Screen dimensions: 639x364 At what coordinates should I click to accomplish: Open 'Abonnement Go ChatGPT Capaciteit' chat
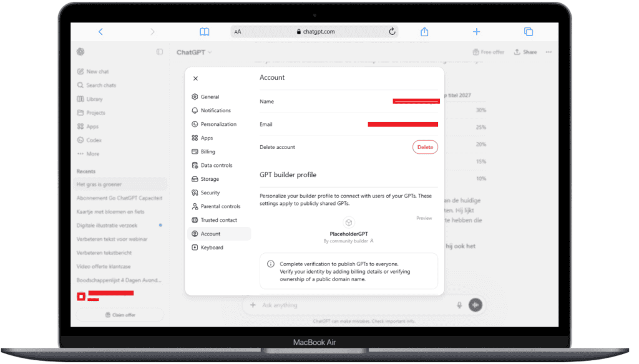click(121, 198)
